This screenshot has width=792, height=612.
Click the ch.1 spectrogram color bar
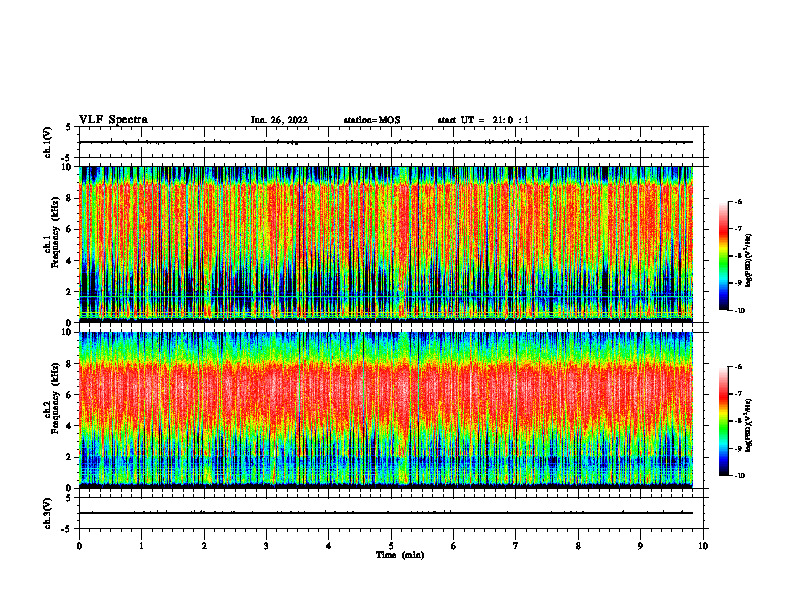[x=723, y=256]
